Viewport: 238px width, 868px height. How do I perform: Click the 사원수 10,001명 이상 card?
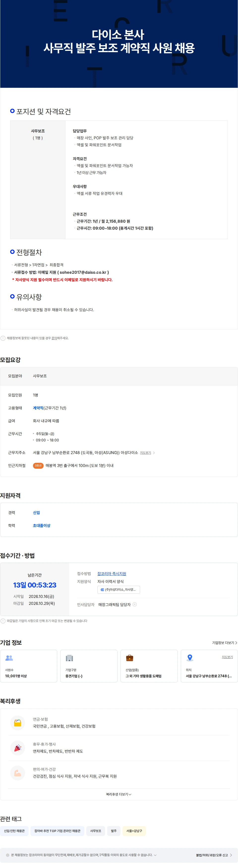pos(29,666)
